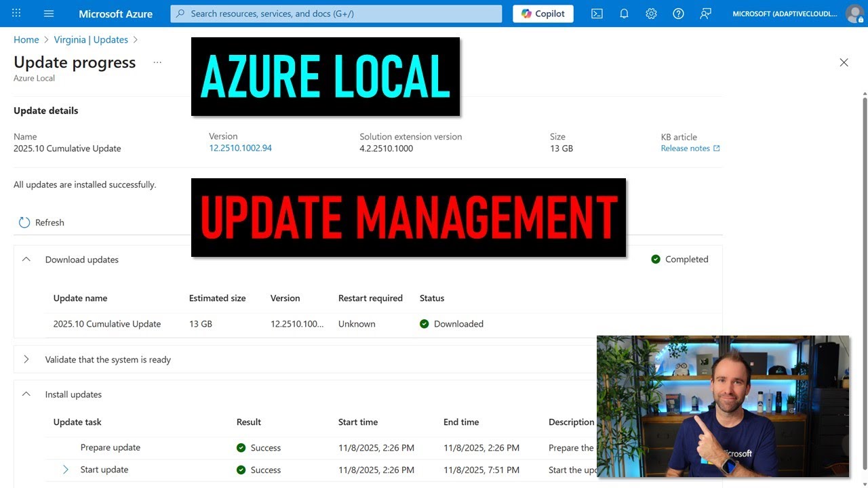
Task: Open the help question mark icon
Action: (678, 14)
